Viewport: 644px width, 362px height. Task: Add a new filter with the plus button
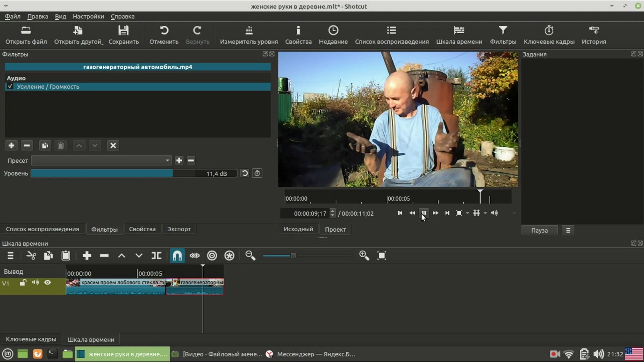[12, 145]
